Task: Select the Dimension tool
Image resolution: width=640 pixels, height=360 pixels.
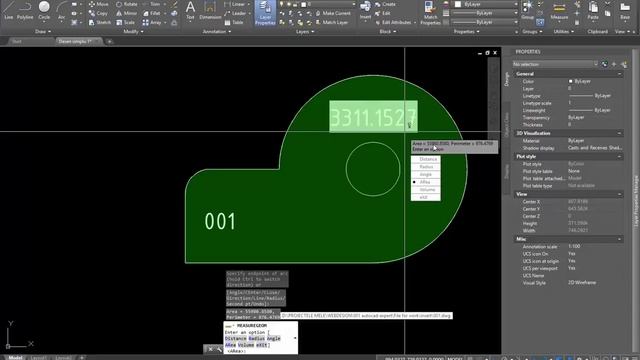Action: pos(210,10)
